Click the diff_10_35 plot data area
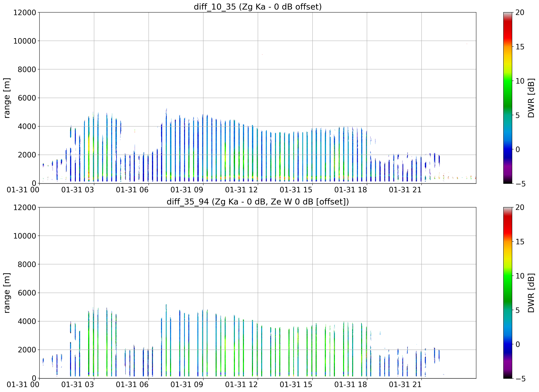The image size is (539, 392). point(258,98)
